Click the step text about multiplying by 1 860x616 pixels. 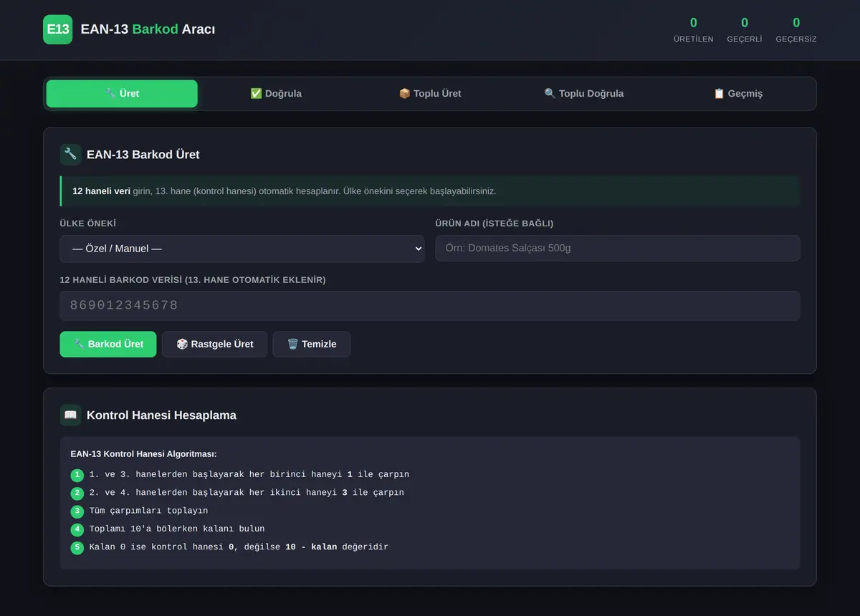[x=249, y=474]
